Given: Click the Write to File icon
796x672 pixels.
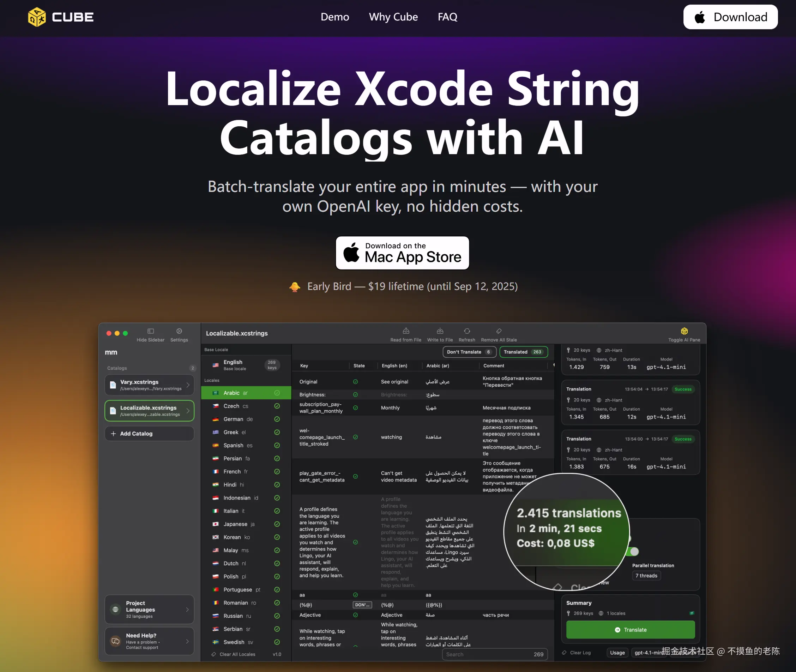Looking at the screenshot, I should click(440, 331).
